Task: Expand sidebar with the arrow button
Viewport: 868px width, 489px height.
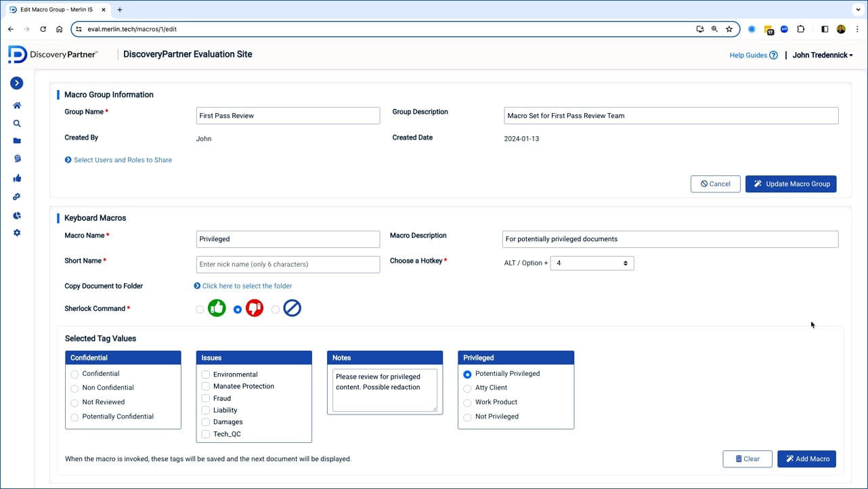Action: (17, 83)
